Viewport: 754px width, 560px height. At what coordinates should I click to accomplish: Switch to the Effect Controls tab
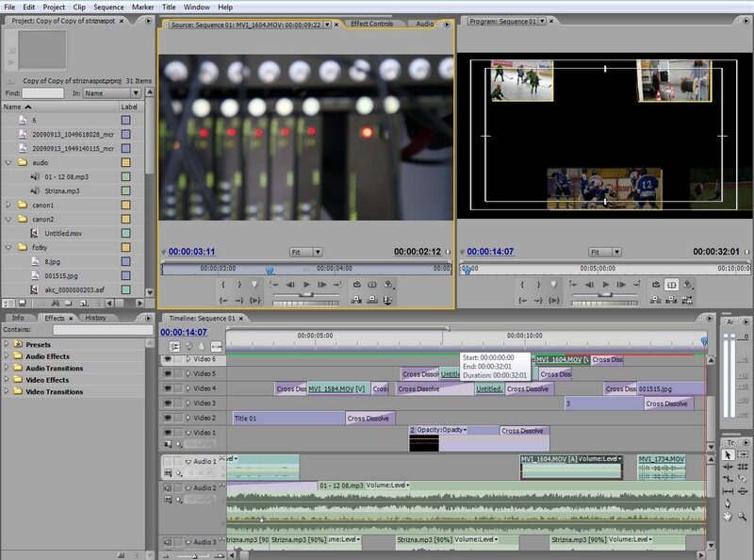[x=371, y=24]
